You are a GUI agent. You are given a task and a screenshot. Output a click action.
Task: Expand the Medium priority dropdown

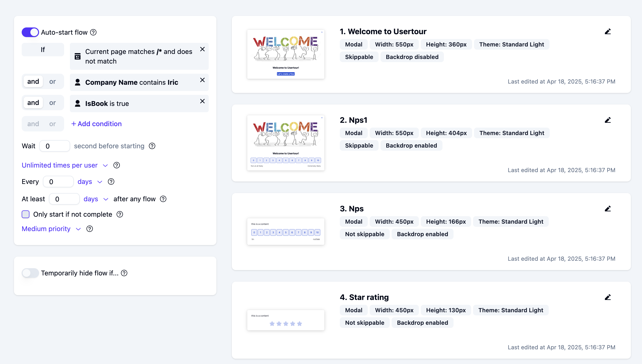point(51,229)
